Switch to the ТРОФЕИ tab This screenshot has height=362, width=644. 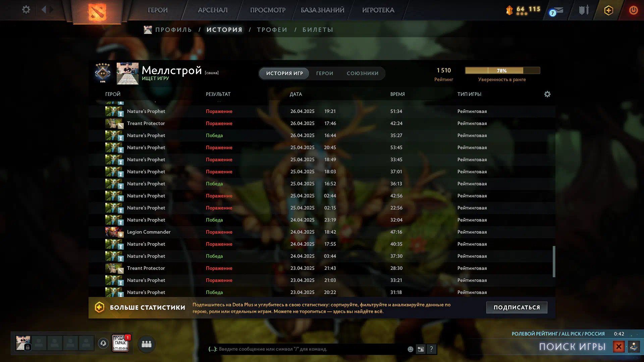(x=272, y=30)
